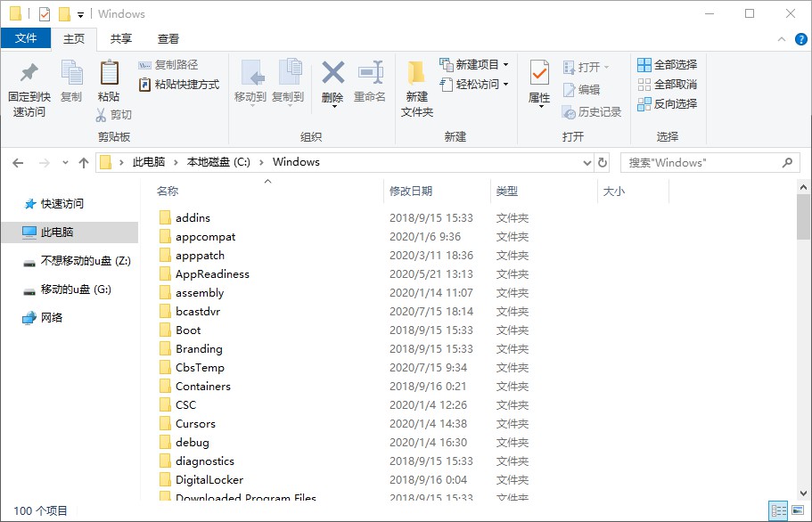This screenshot has height=522, width=812.
Task: Click the 固定到快速访问 pin icon
Action: pos(29,72)
